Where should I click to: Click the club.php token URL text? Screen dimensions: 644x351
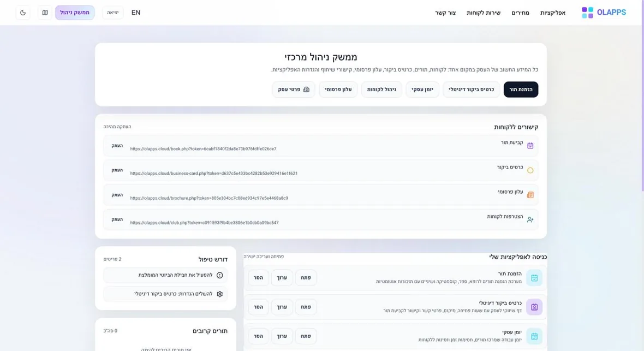click(204, 223)
